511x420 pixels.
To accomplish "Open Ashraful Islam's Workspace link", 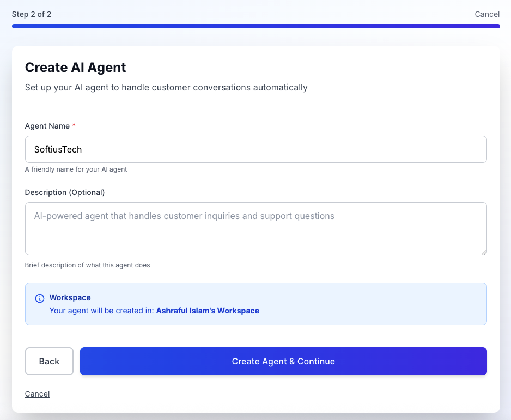I will pos(208,311).
